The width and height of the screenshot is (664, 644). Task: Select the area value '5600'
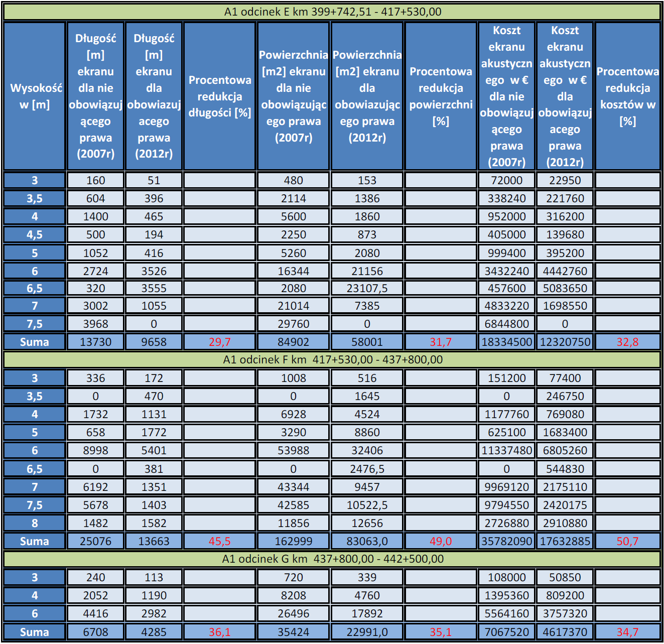pyautogui.click(x=294, y=216)
